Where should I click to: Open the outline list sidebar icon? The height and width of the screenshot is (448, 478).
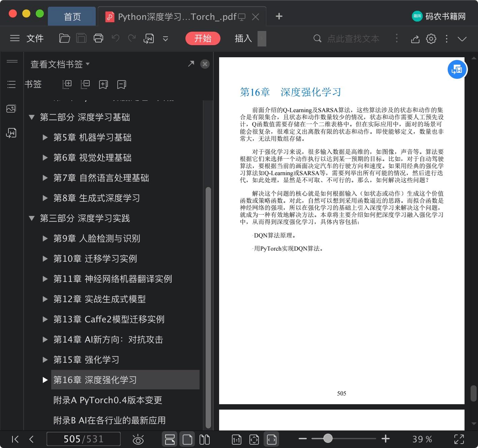tap(11, 84)
